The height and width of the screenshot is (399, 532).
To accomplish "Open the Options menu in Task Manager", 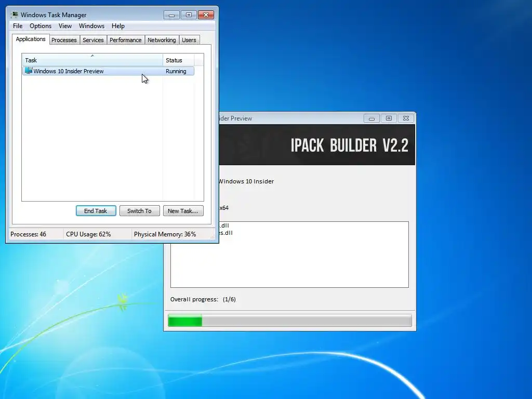I will tap(41, 26).
